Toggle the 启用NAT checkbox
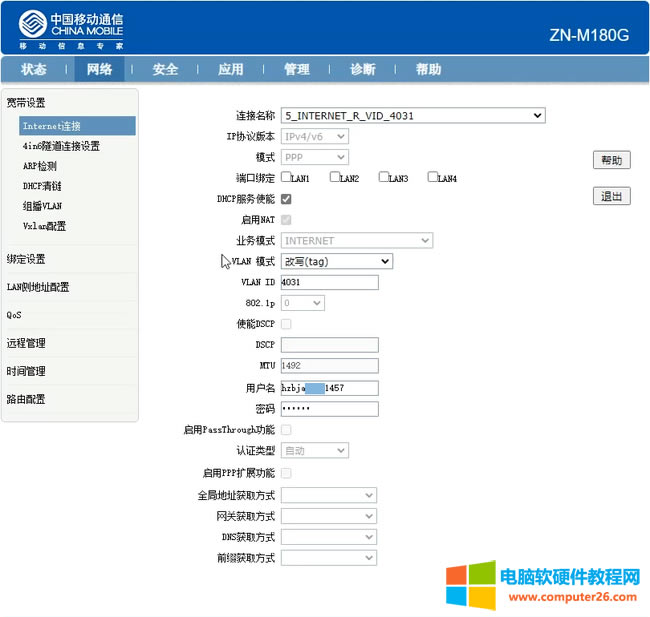650x617 pixels. pos(286,220)
